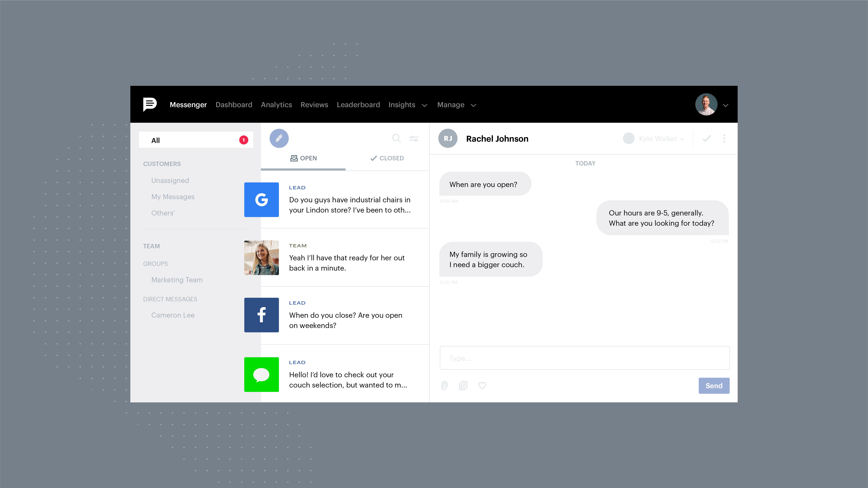Mark conversation closed with checkmark icon
Image resolution: width=868 pixels, height=488 pixels.
707,138
